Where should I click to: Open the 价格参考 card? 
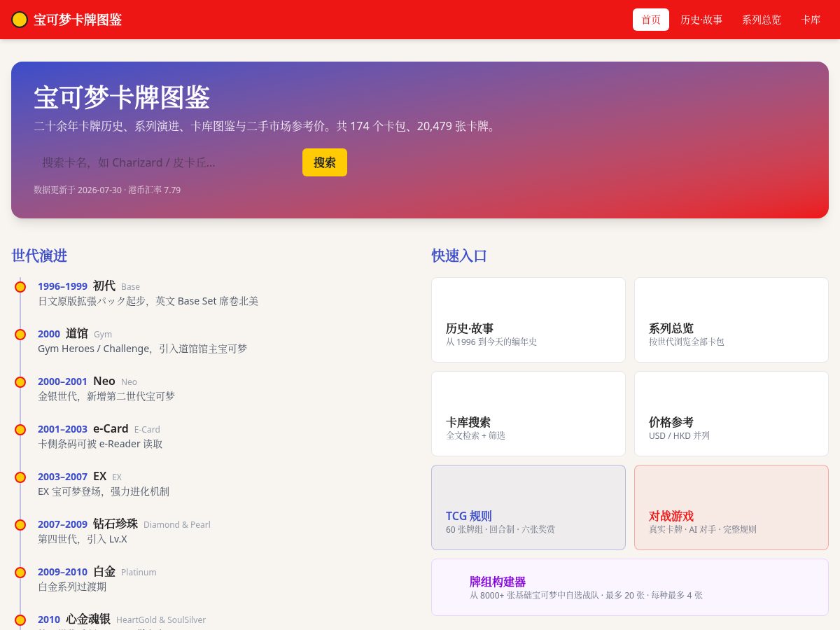(731, 414)
